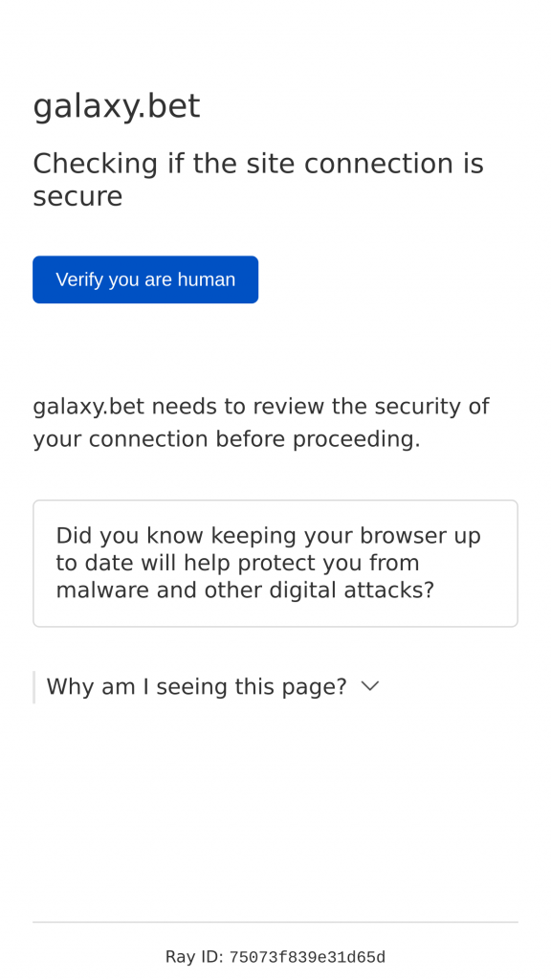Click the word Checking in the subheading
The height and width of the screenshot is (980, 551).
[x=95, y=165]
